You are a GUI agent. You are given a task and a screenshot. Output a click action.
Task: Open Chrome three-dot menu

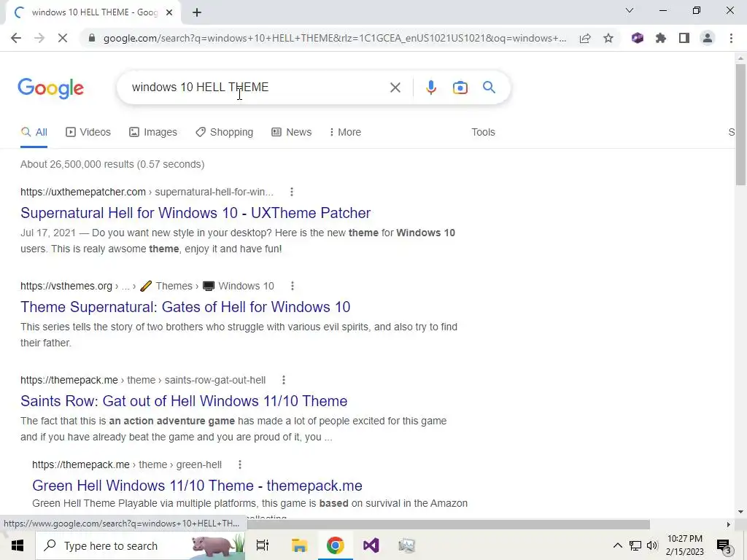click(x=731, y=38)
